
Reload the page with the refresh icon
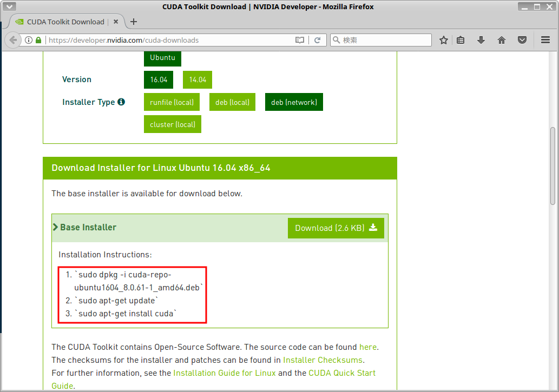(x=318, y=40)
